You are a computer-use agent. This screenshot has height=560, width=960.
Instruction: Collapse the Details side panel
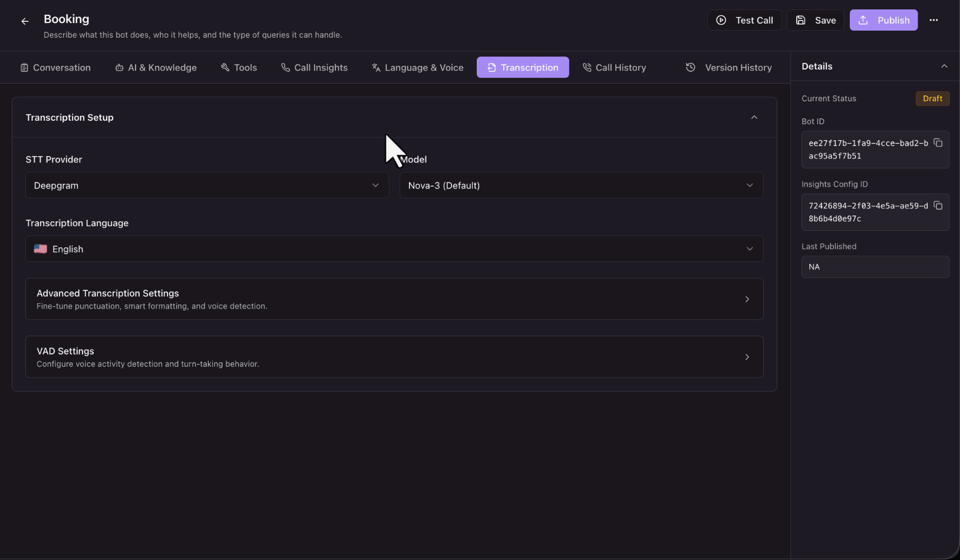point(944,66)
